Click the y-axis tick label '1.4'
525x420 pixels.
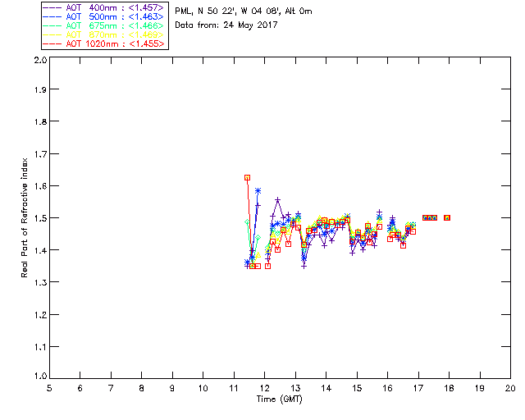[x=40, y=250]
